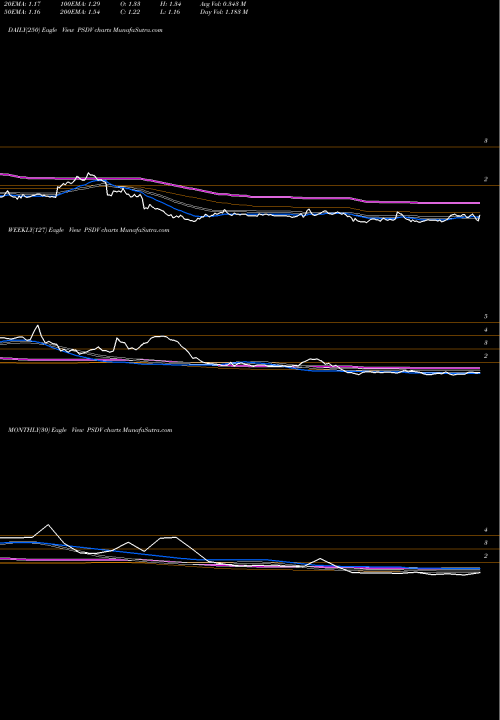Click the close price C: 1.22
Viewport: 500px width, 720px height.
(129, 12)
